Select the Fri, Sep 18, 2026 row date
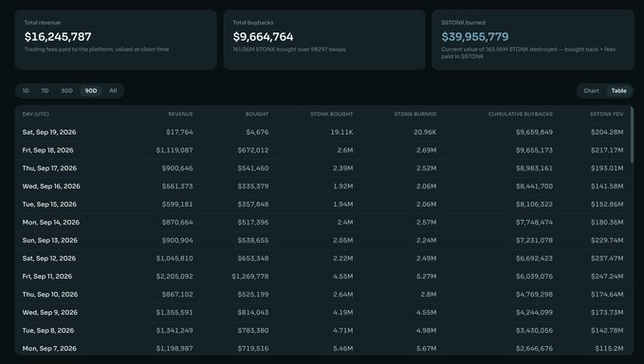The image size is (644, 364). click(x=48, y=150)
